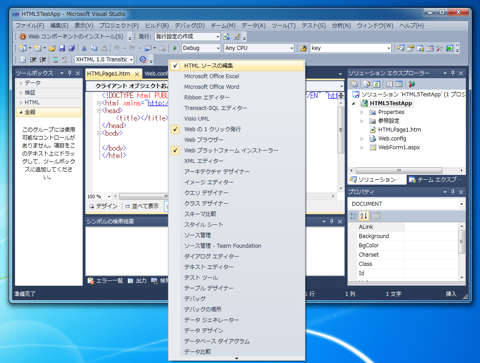Switch to the Web.config editor tab
The image size is (480, 363).
pos(156,74)
